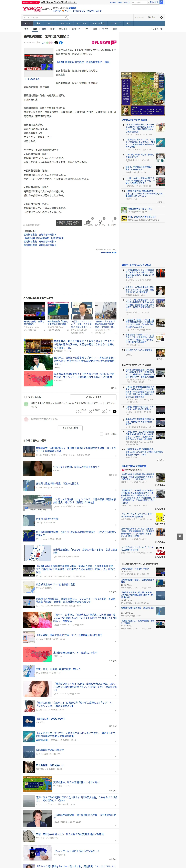Open article 岩手県で震度4の地震
The height and width of the screenshot is (868, 186).
pos(47,519)
